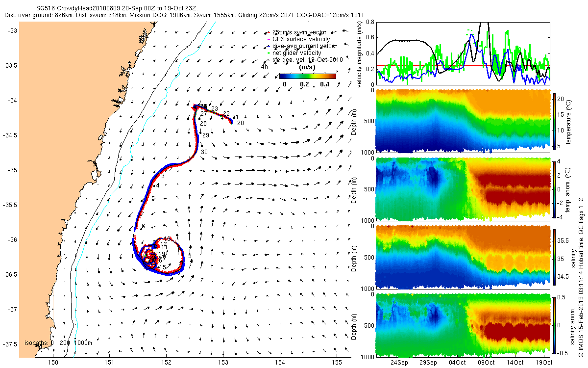Viewport: 588px width, 368px height.
Task: Click the temperature depth-section plot
Action: (463, 120)
